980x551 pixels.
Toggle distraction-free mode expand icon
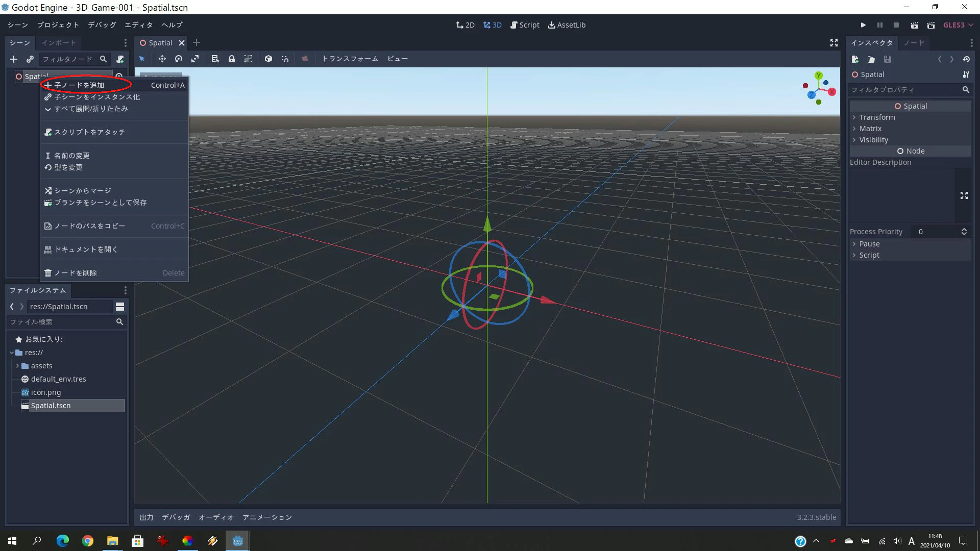834,43
